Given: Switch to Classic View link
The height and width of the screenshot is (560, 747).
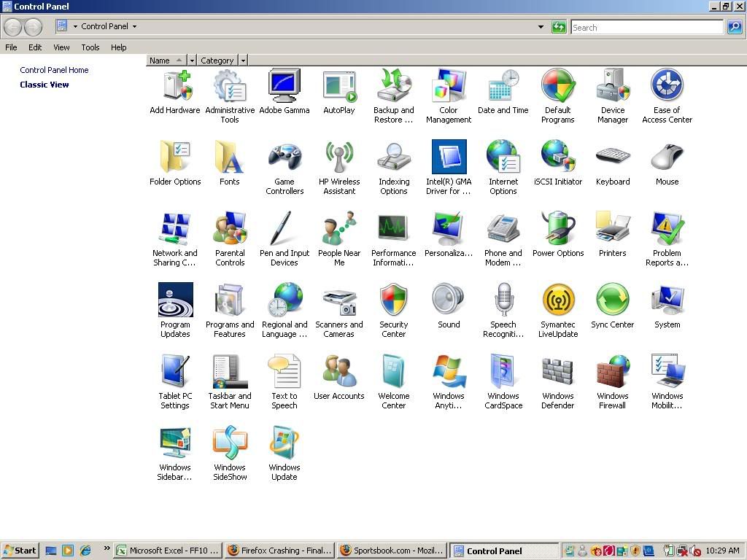Looking at the screenshot, I should [44, 85].
